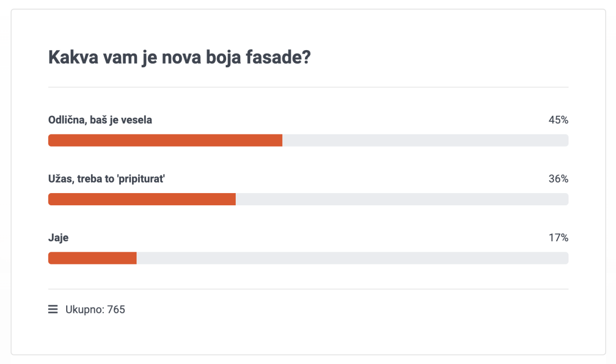The width and height of the screenshot is (616, 364).
Task: Click the divider line below the question
Action: coord(308,86)
